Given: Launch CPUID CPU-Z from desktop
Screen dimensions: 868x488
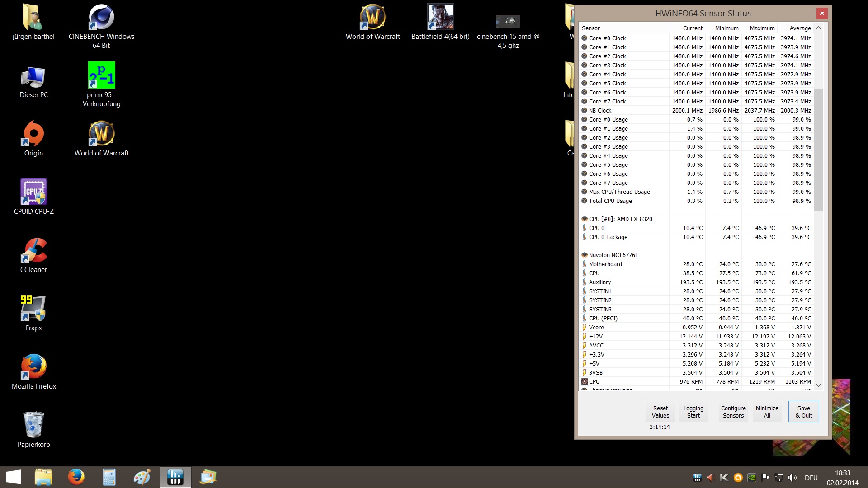Looking at the screenshot, I should [33, 192].
